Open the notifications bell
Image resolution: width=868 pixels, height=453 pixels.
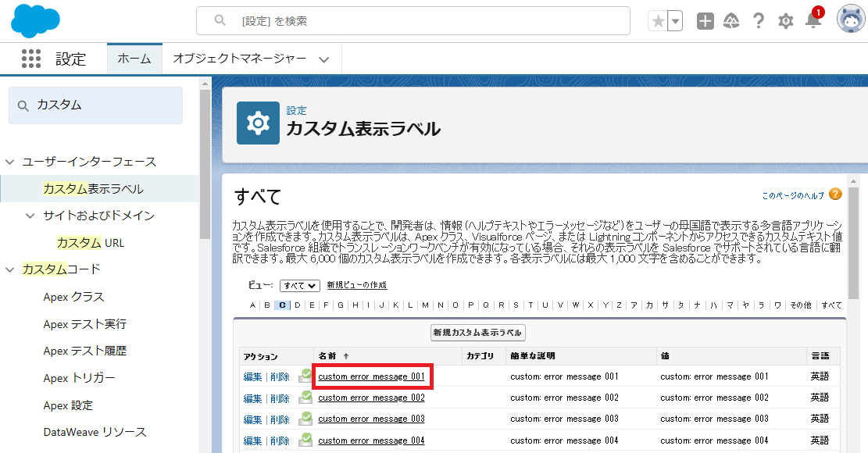click(x=813, y=19)
